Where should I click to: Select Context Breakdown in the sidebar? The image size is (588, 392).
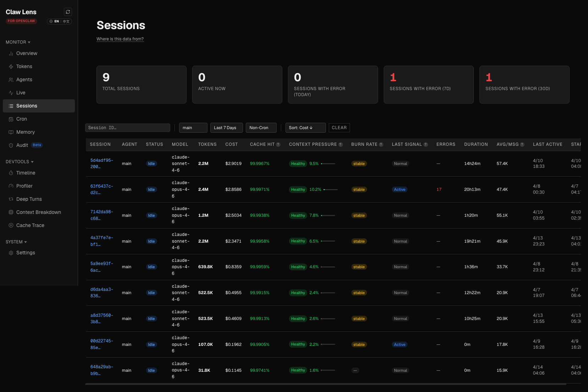tap(39, 212)
